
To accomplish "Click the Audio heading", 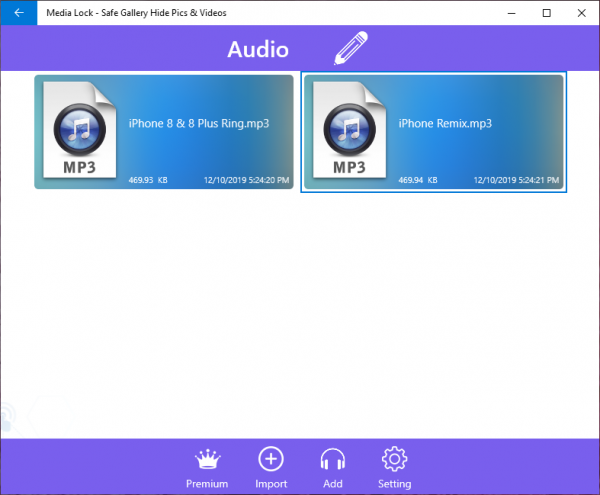I will tap(258, 49).
